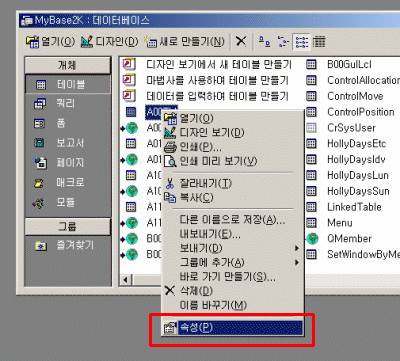The height and width of the screenshot is (361, 400).
Task: Select the SetWindowByMe table entry
Action: 363,255
